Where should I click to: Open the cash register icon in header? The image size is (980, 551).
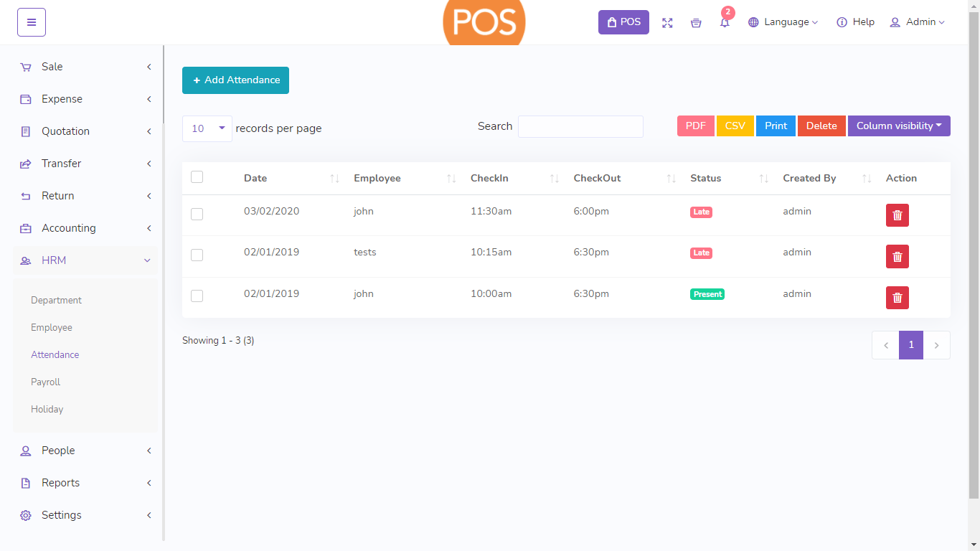tap(696, 22)
